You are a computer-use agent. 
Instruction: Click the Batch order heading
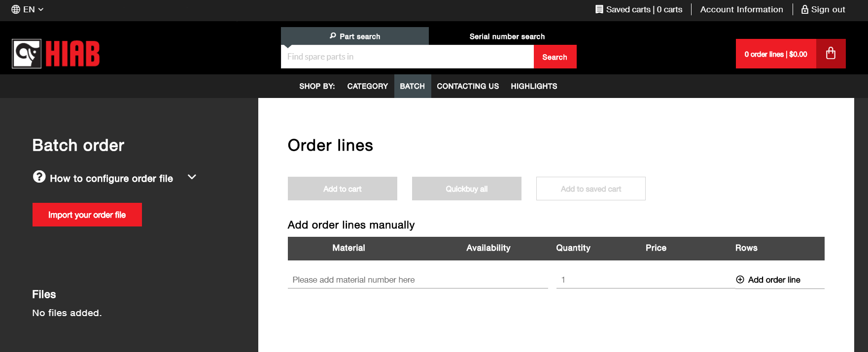[x=78, y=145]
